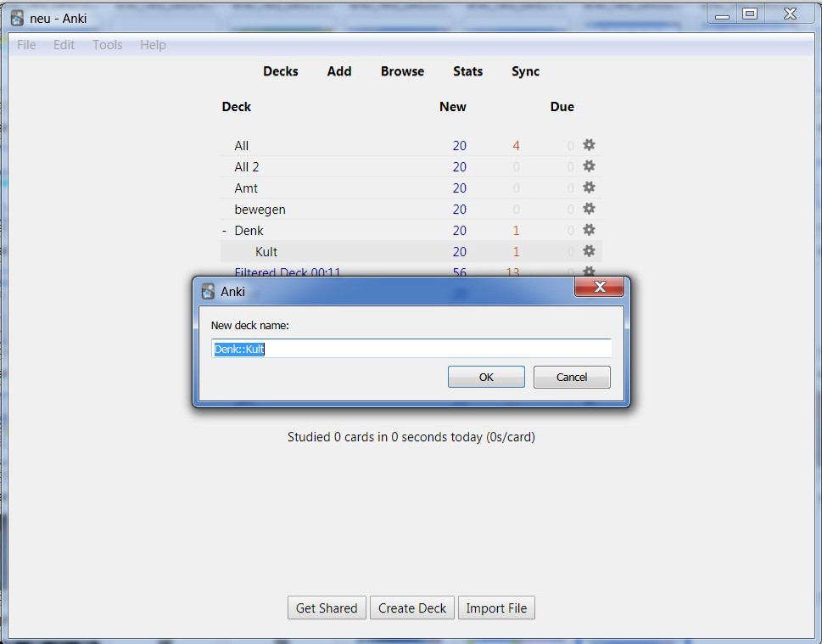The image size is (822, 644).
Task: Open the Edit menu
Action: 64,45
